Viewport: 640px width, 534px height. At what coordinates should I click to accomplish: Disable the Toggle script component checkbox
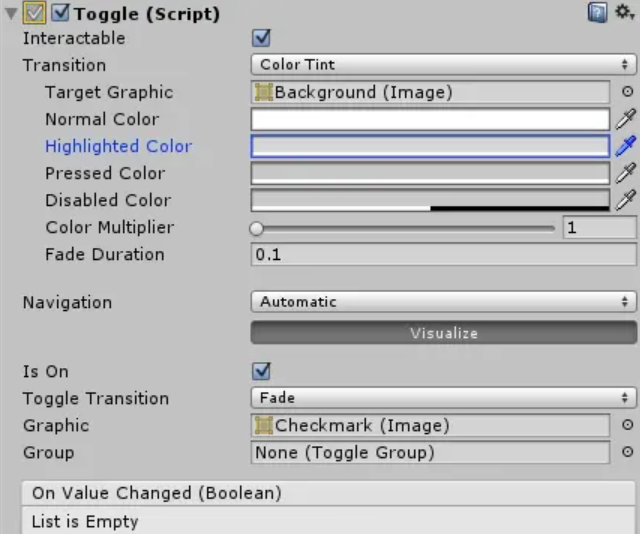click(59, 14)
